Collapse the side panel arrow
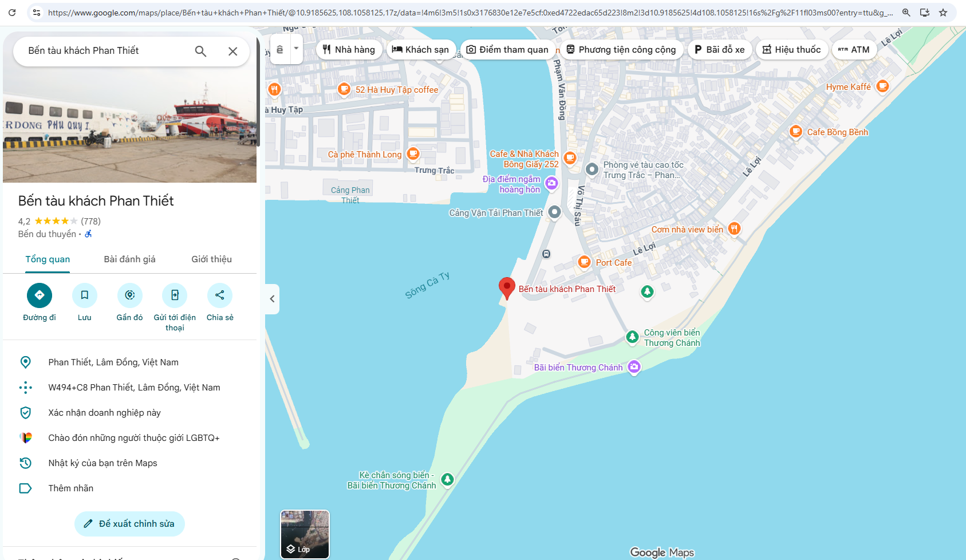Image resolution: width=966 pixels, height=560 pixels. [272, 299]
